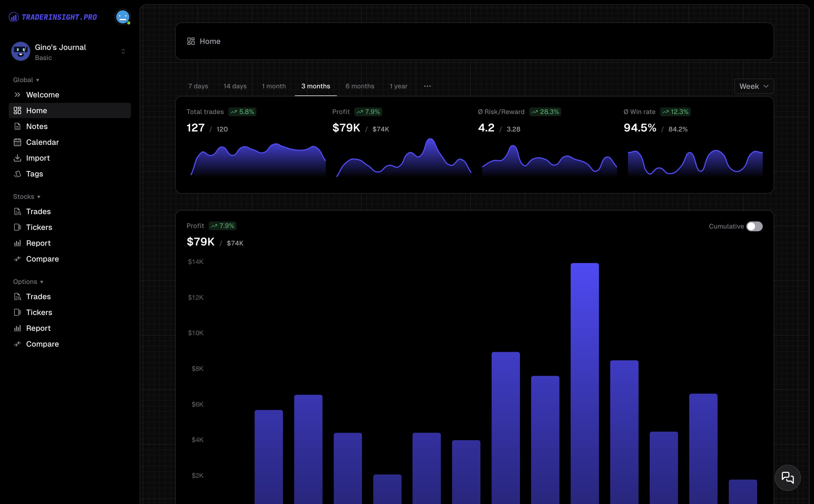The image size is (814, 504).
Task: Expand the journal switcher chevrons
Action: [x=123, y=51]
